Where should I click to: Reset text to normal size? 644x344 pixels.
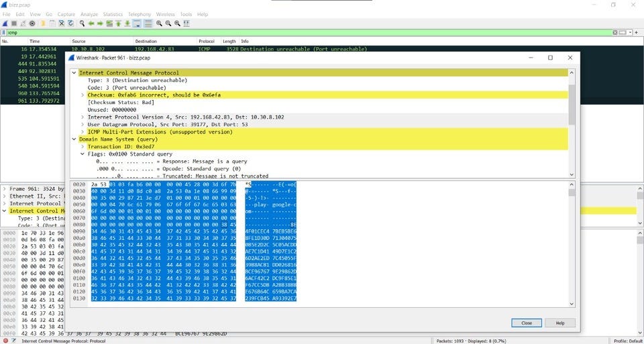[177, 23]
